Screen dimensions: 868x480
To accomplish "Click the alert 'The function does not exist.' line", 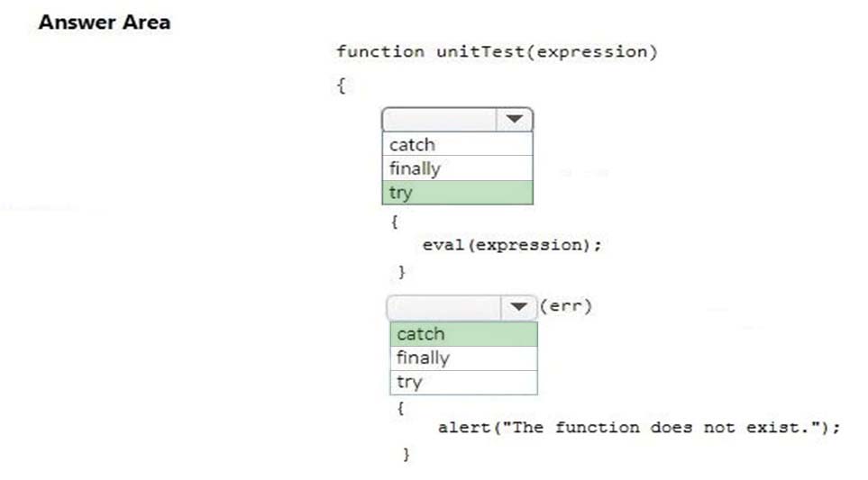I will point(639,428).
